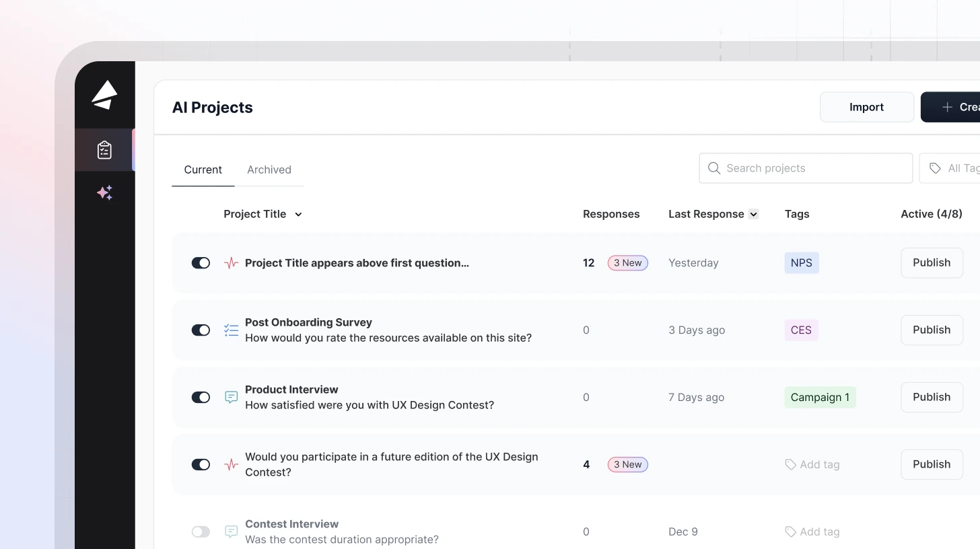Click the chat icon for Product Interview
This screenshot has height=549, width=980.
[x=231, y=398]
